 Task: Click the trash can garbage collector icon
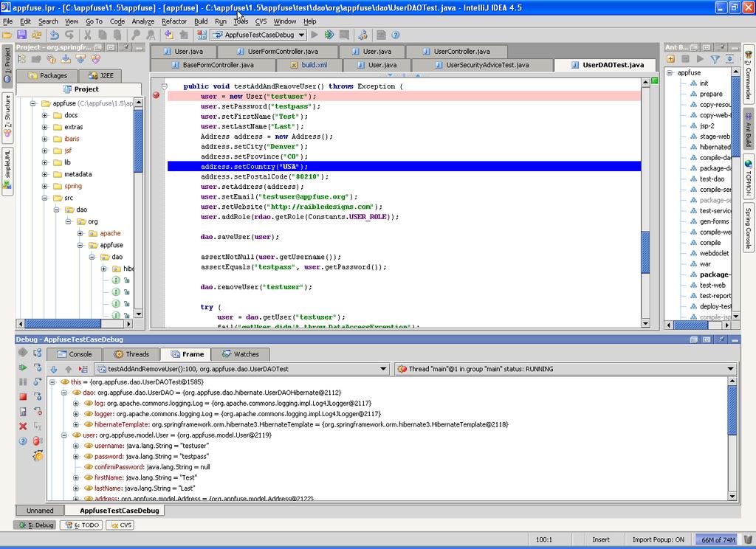pyautogui.click(x=748, y=539)
